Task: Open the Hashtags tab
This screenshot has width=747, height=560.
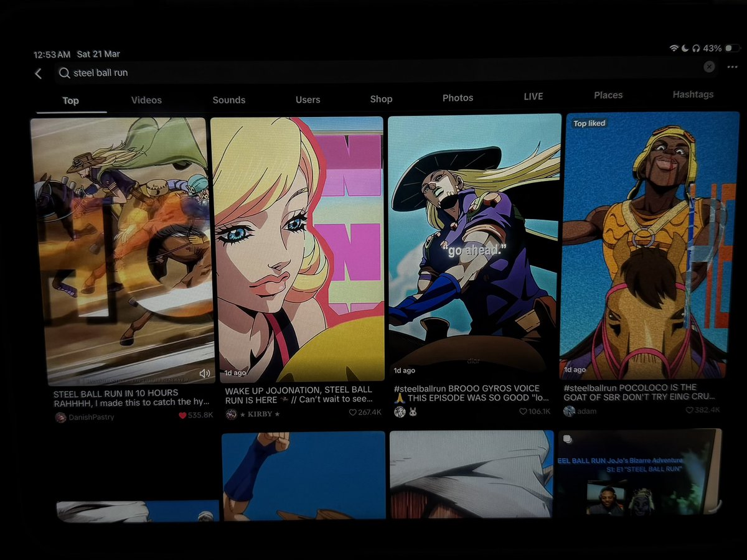Action: (x=693, y=95)
